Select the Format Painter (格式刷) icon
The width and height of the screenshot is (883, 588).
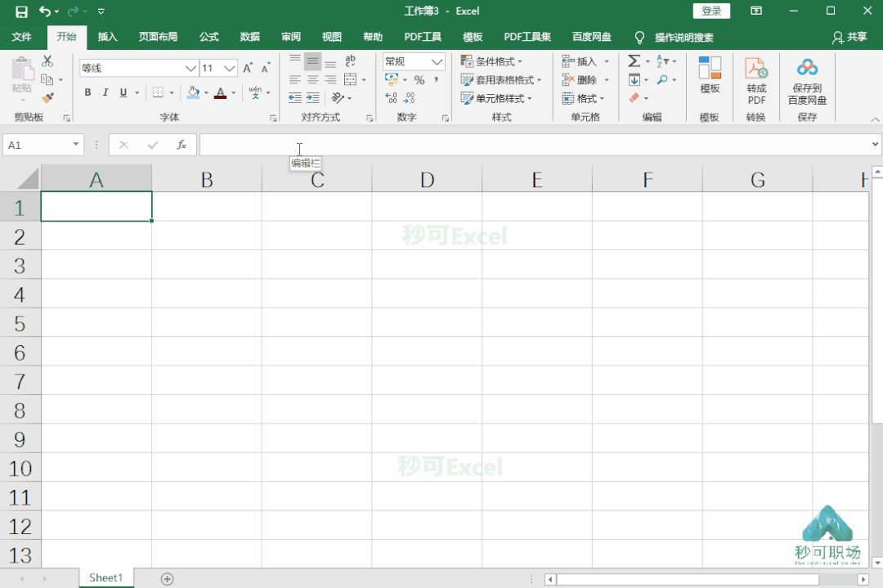[x=47, y=98]
